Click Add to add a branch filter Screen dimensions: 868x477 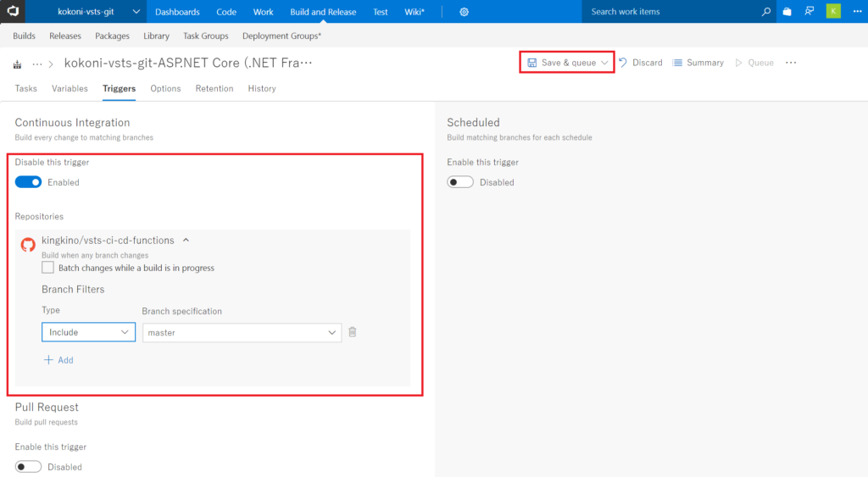coord(58,360)
